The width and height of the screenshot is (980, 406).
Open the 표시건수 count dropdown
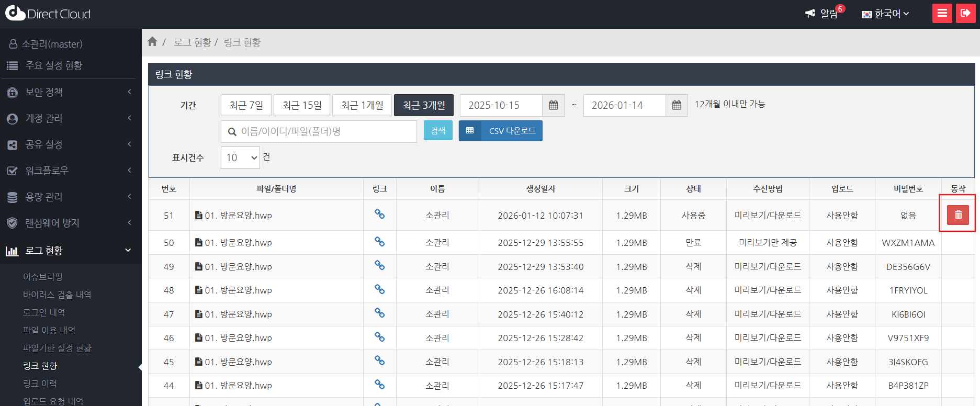click(x=240, y=157)
